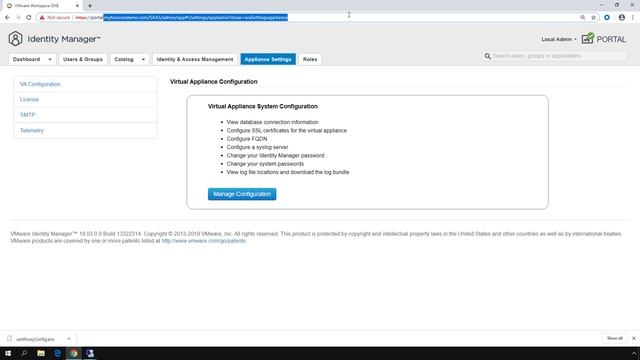Open Internet Explorer from taskbar

(57, 353)
